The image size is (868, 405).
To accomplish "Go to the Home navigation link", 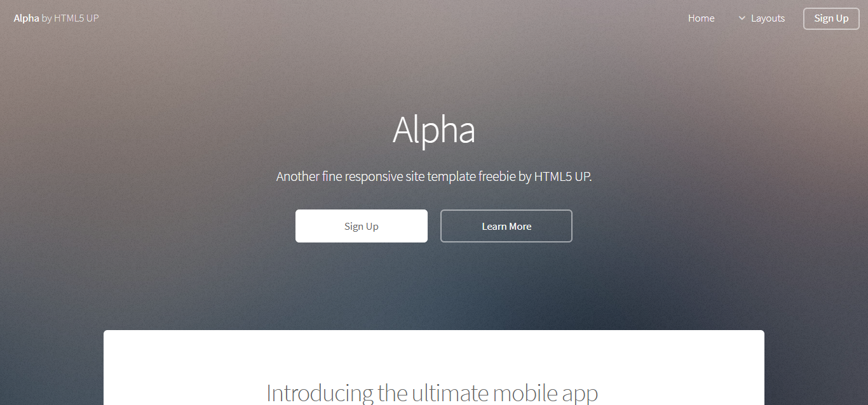I will click(701, 18).
